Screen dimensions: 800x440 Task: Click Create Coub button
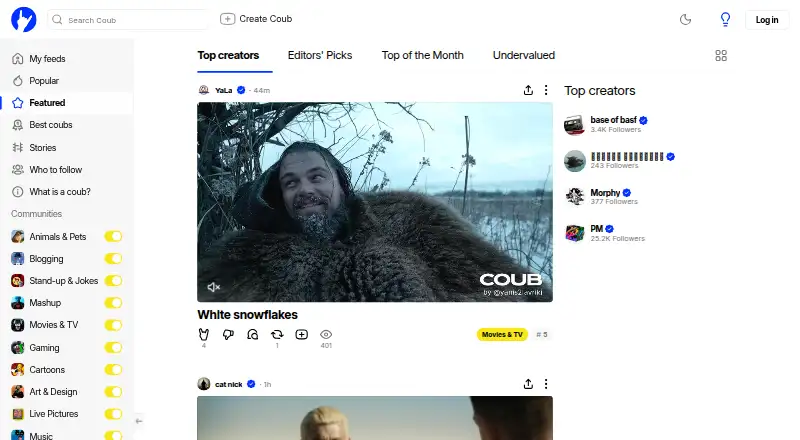coord(256,19)
